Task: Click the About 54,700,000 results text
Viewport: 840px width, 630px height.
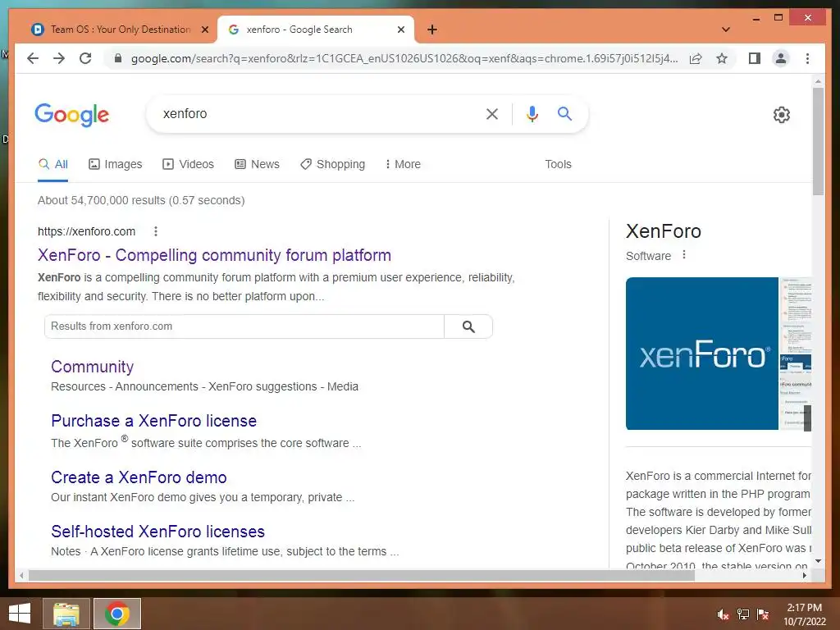Action: point(141,200)
